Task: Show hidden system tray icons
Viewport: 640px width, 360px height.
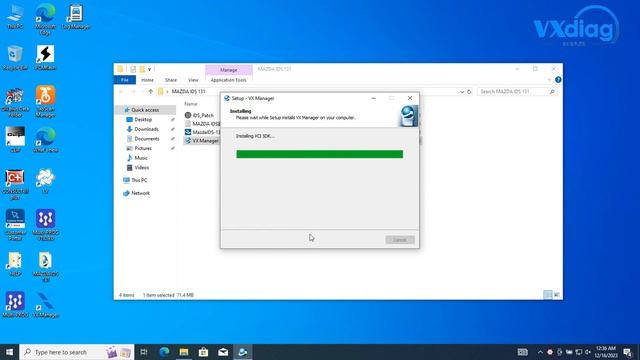Action: 540,352
